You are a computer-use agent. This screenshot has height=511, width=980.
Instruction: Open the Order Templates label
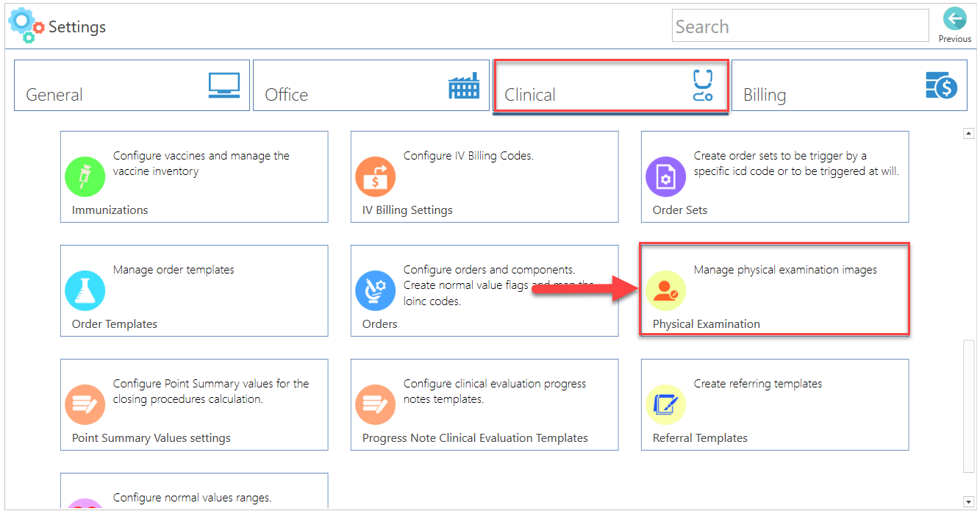[x=115, y=324]
